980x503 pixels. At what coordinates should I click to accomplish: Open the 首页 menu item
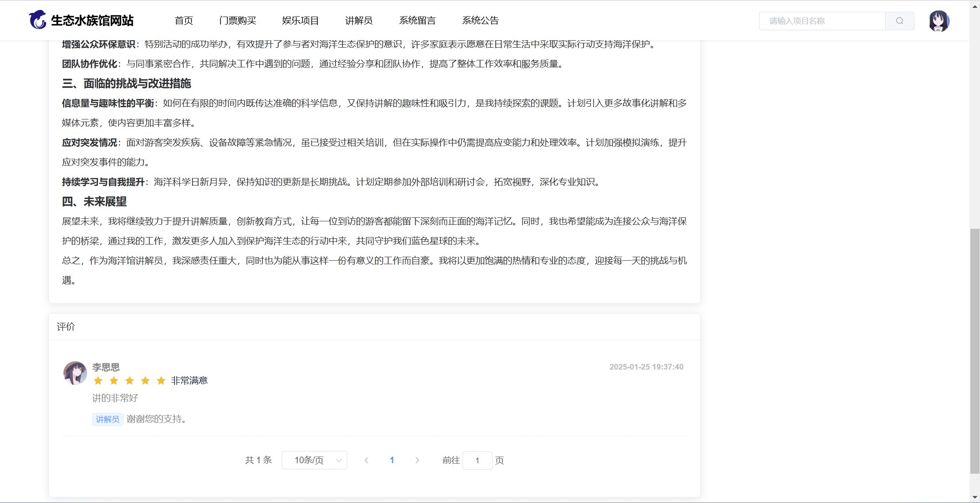pyautogui.click(x=184, y=21)
